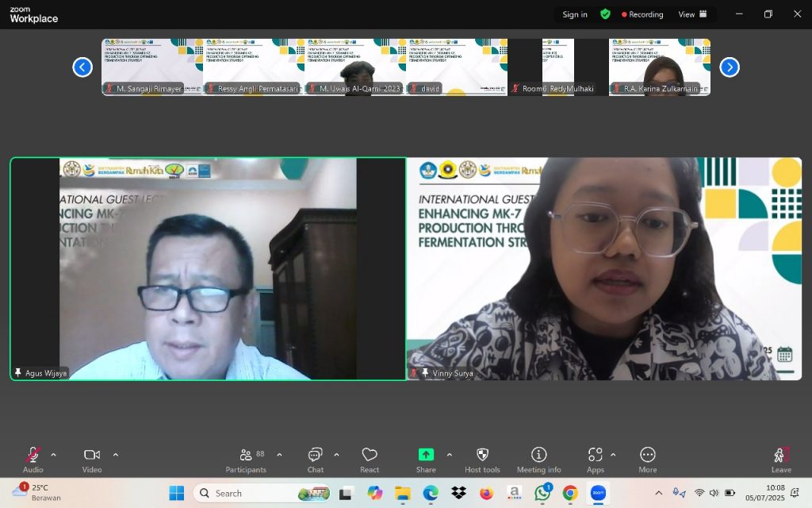Image resolution: width=812 pixels, height=508 pixels.
Task: Click the Recording indicator
Action: (x=642, y=14)
